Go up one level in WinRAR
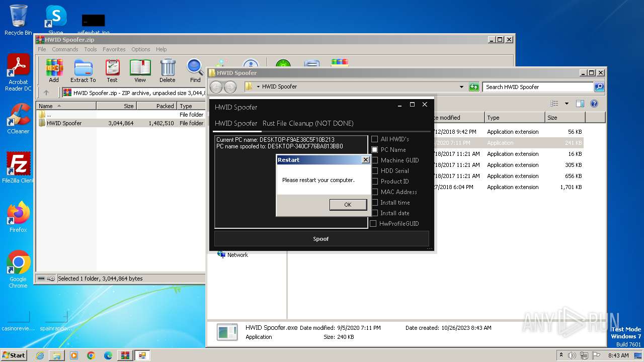 coord(46,93)
